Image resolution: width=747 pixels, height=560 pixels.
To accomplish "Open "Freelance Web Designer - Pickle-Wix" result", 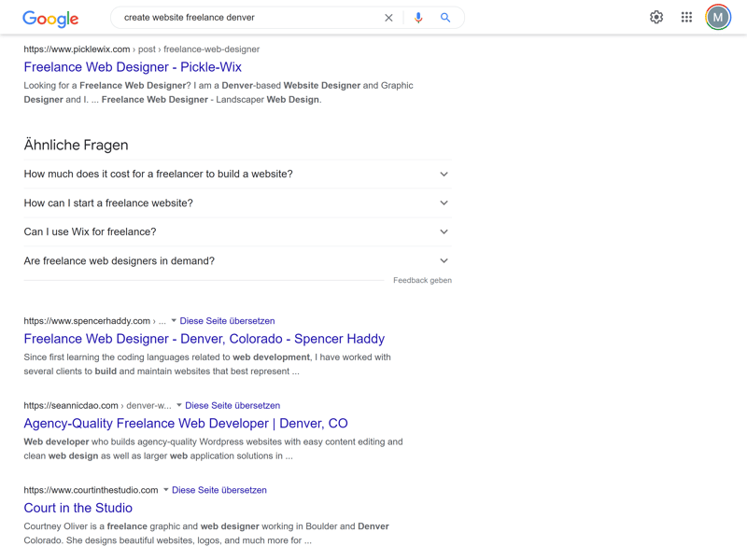I will pos(133,67).
